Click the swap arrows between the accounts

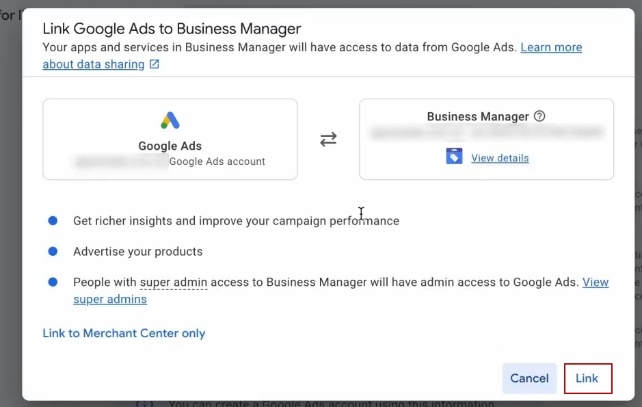point(328,139)
